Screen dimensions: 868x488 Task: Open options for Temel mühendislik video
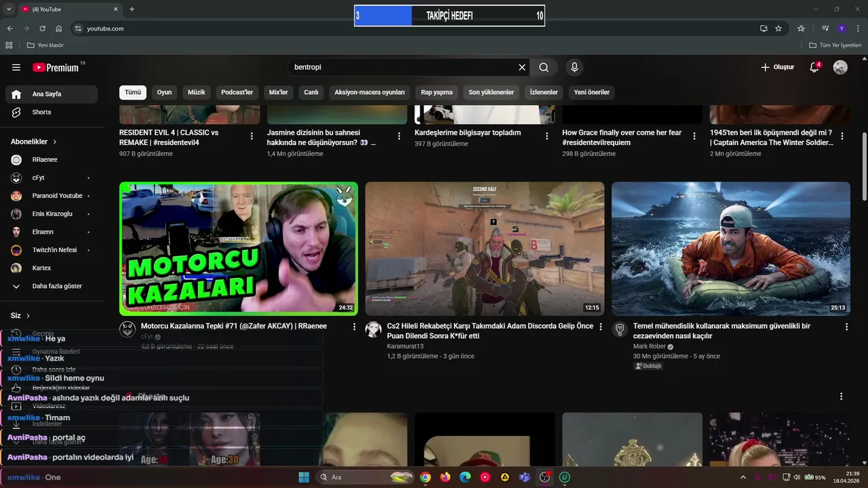point(846,327)
